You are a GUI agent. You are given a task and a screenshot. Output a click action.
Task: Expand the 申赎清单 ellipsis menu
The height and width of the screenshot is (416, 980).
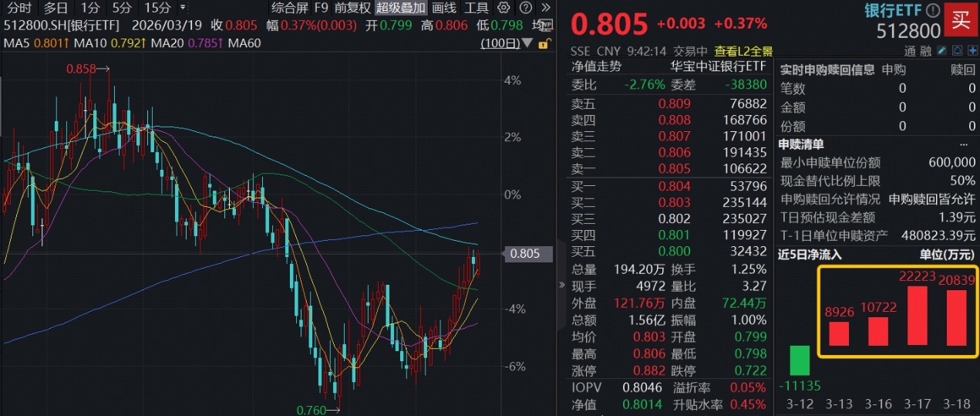[964, 144]
